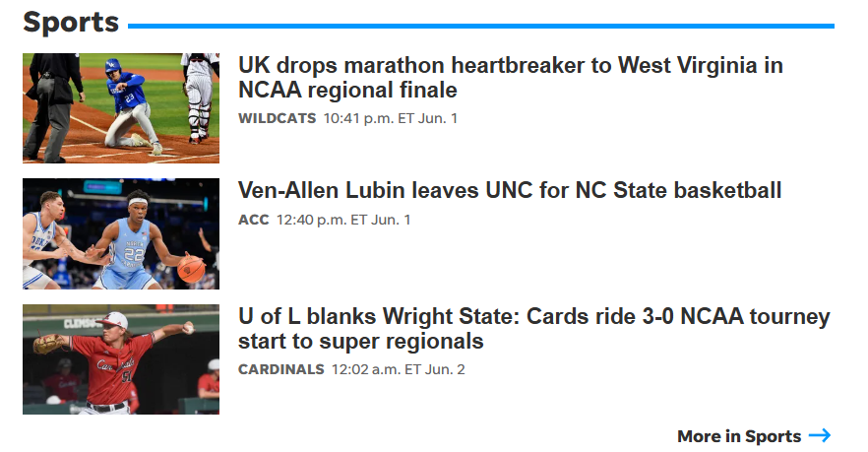This screenshot has height=452, width=868.
Task: Read the U of L blanks Wright State story
Action: [533, 329]
